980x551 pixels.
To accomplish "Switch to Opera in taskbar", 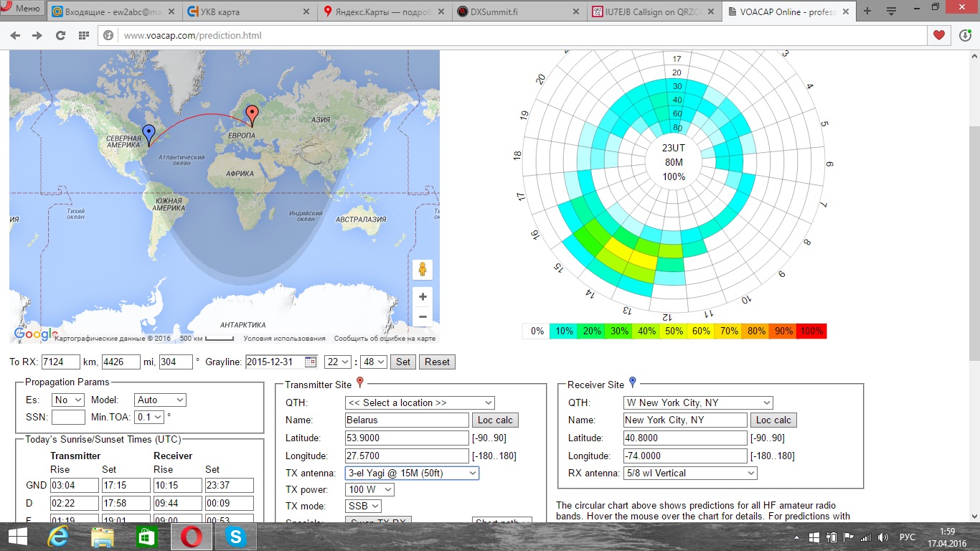I will click(x=192, y=537).
